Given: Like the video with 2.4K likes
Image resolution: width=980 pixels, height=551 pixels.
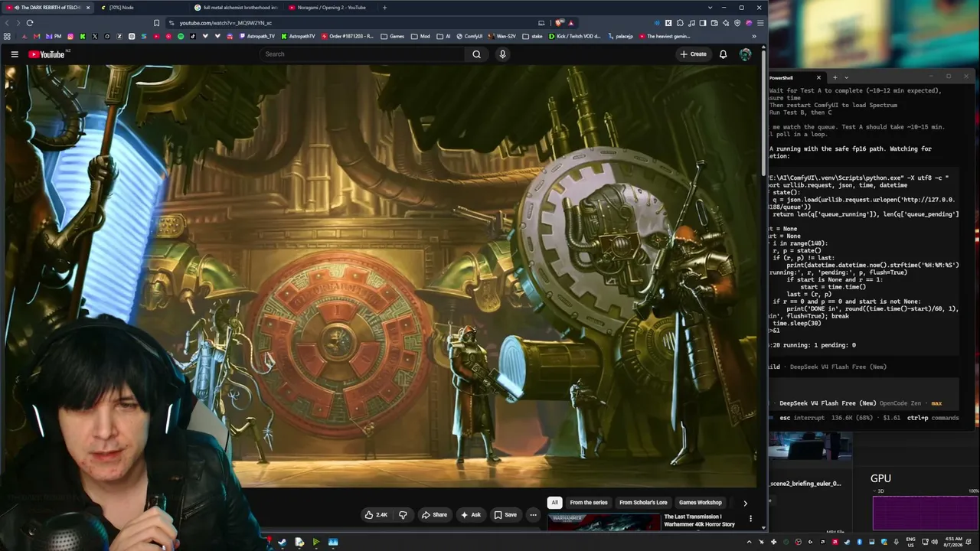Looking at the screenshot, I should click(x=376, y=515).
